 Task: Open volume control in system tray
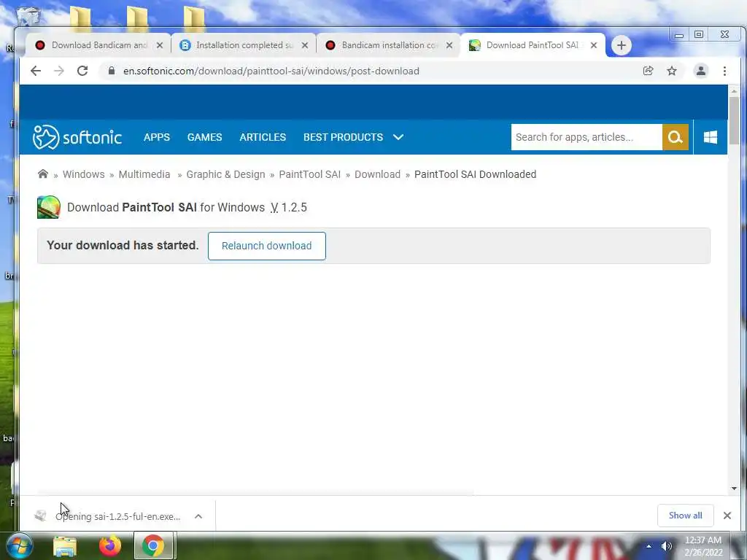click(x=667, y=546)
